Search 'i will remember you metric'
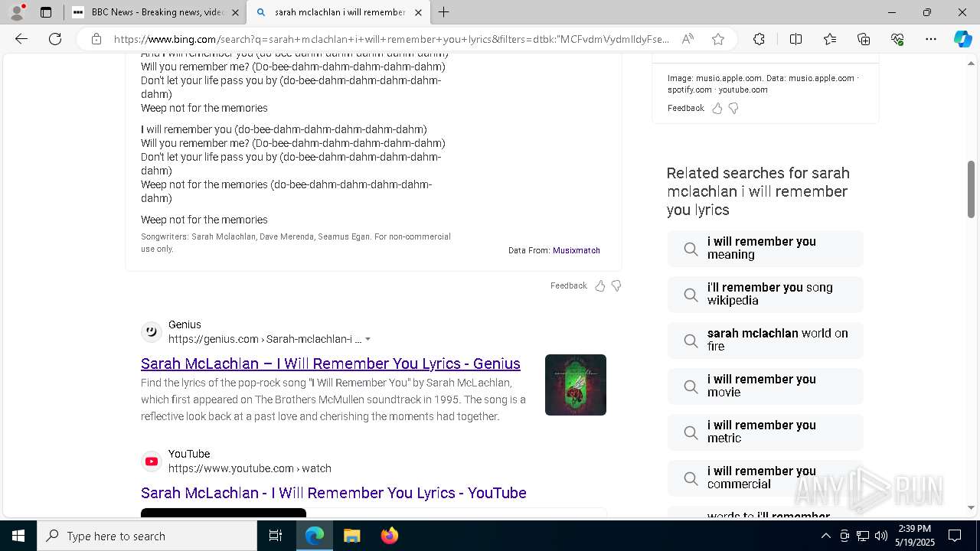This screenshot has height=551, width=980. tap(766, 432)
